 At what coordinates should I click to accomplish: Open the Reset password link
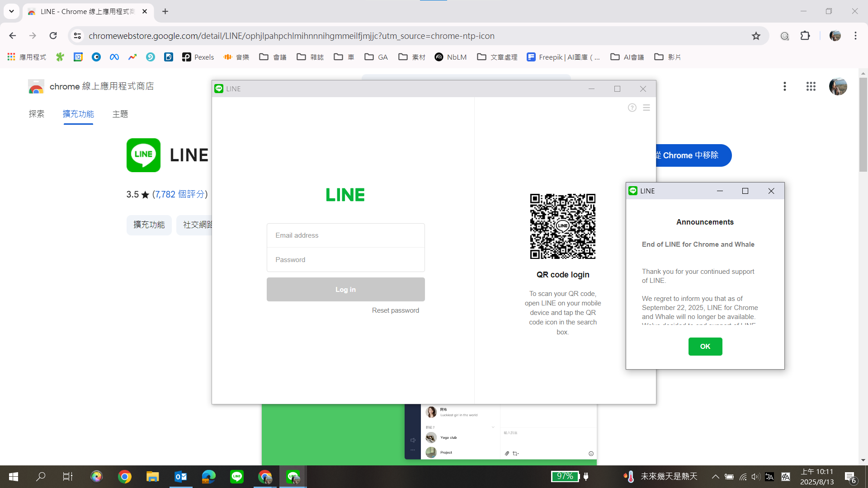pyautogui.click(x=395, y=310)
